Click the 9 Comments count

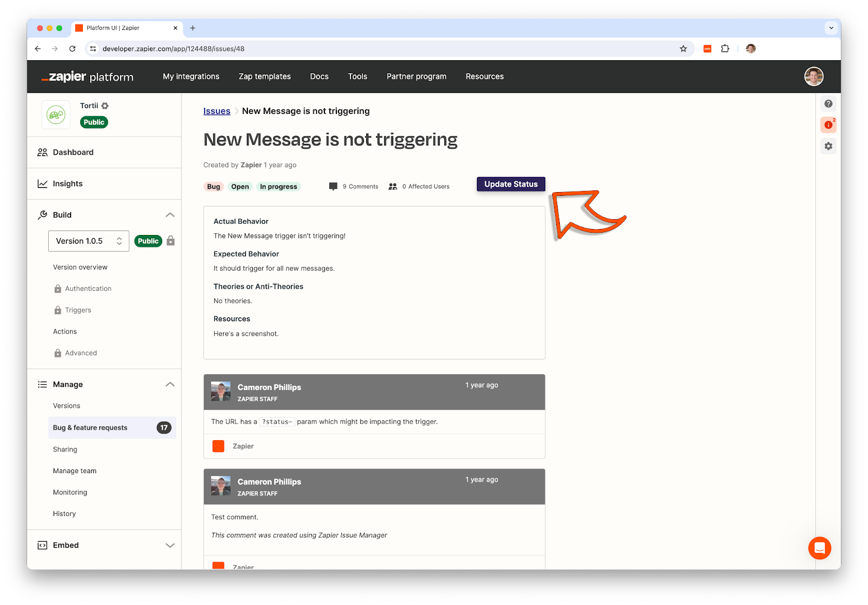(x=360, y=187)
